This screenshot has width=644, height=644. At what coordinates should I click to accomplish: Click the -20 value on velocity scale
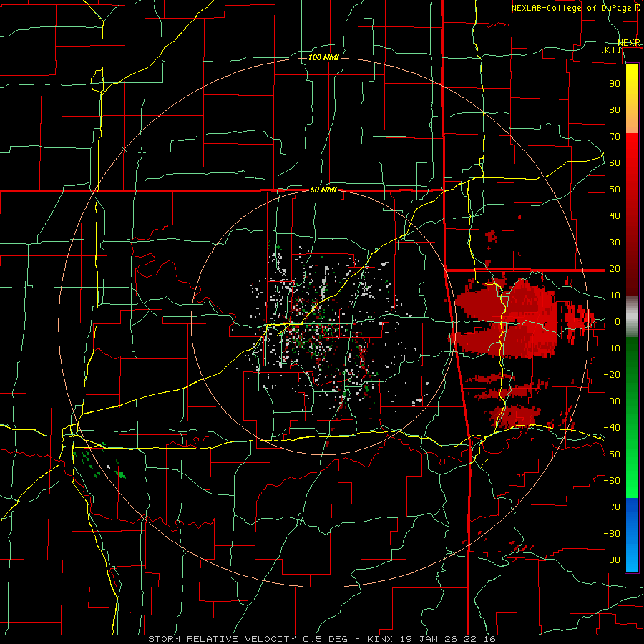tap(612, 374)
